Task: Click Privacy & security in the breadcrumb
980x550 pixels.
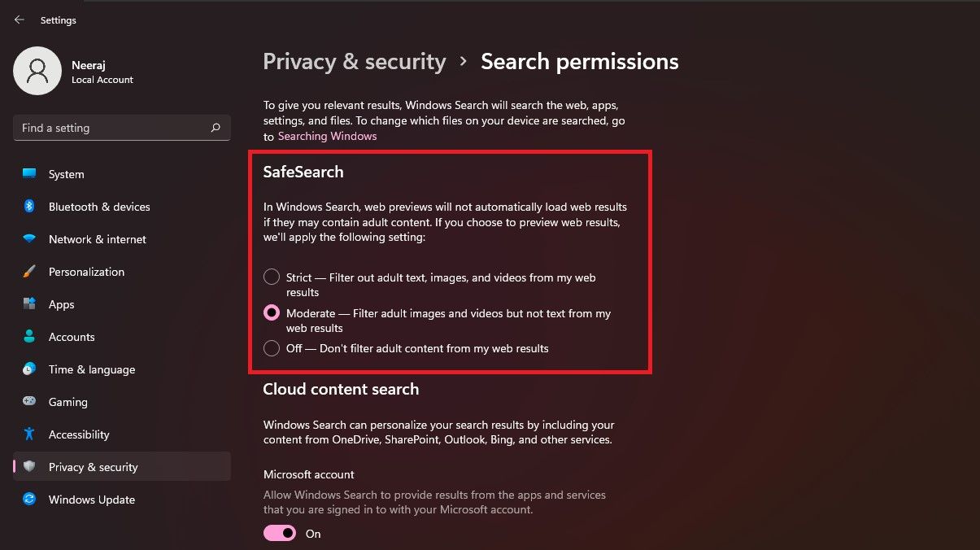Action: (x=354, y=61)
